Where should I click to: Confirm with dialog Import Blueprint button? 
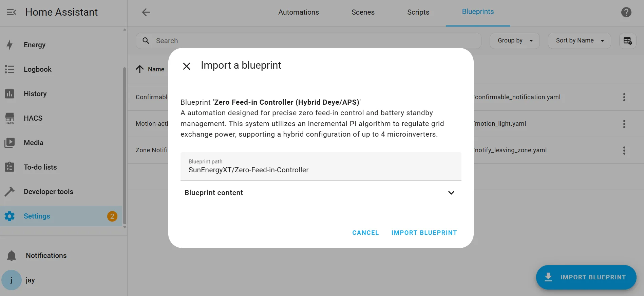coord(424,233)
